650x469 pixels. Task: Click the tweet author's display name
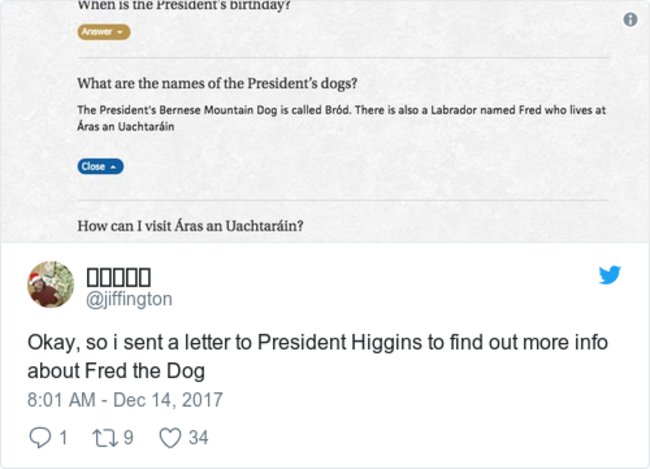coord(118,276)
